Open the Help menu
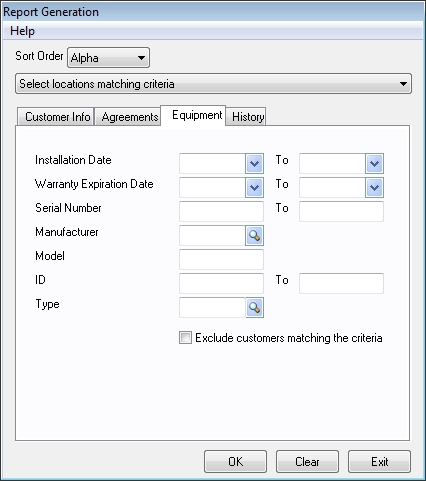The width and height of the screenshot is (426, 481). 22,31
